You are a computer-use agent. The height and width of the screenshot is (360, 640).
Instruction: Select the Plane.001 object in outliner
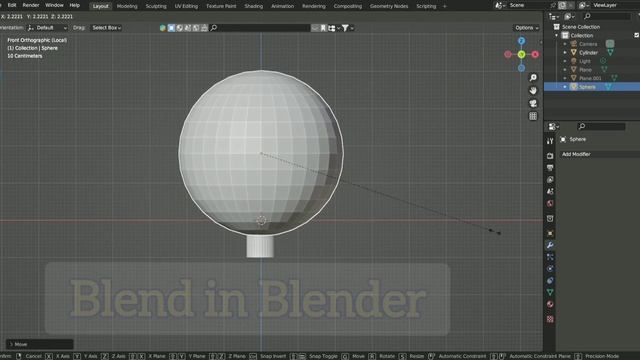pyautogui.click(x=590, y=78)
